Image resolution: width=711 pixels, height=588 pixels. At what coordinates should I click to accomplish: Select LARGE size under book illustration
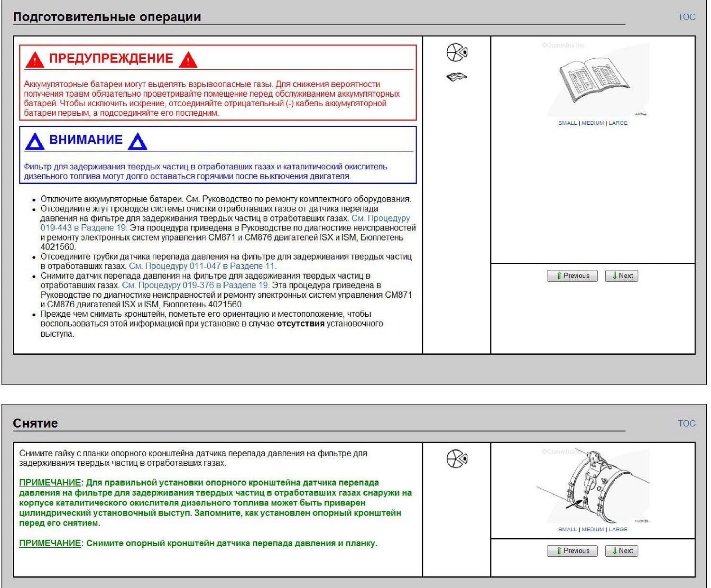(618, 123)
